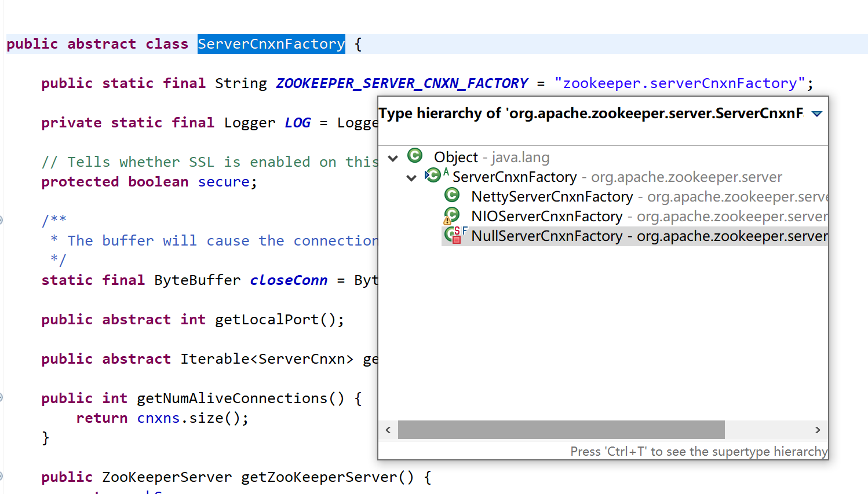Click the 'The buffer will cause' Javadoc line

click(214, 241)
